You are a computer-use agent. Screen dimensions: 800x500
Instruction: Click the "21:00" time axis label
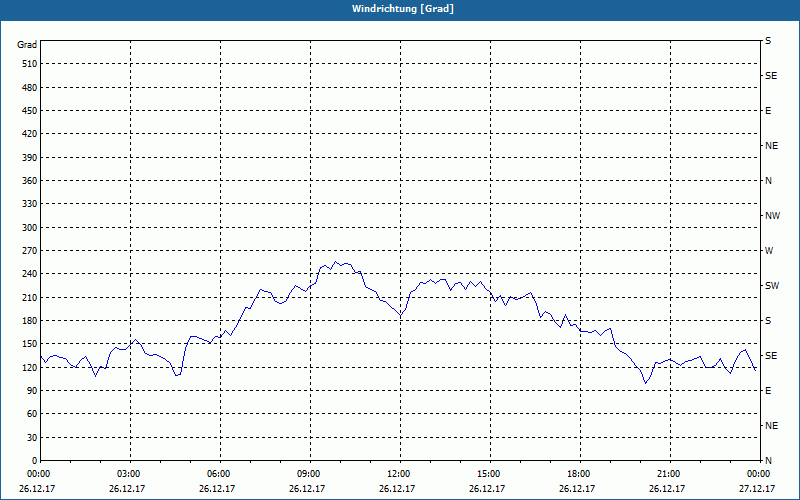click(x=670, y=474)
